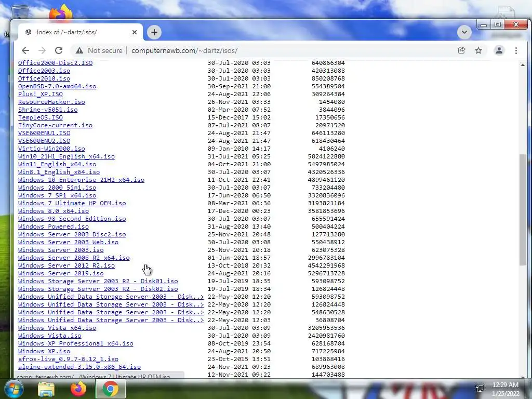Open the VSE600ENU2.ISO link
The width and height of the screenshot is (532, 399).
coord(44,141)
